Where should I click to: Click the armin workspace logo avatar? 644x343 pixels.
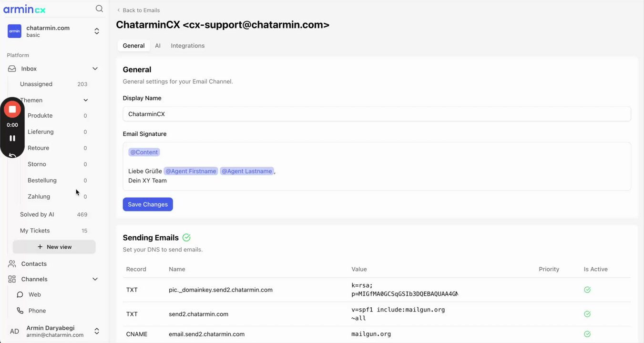pyautogui.click(x=14, y=31)
